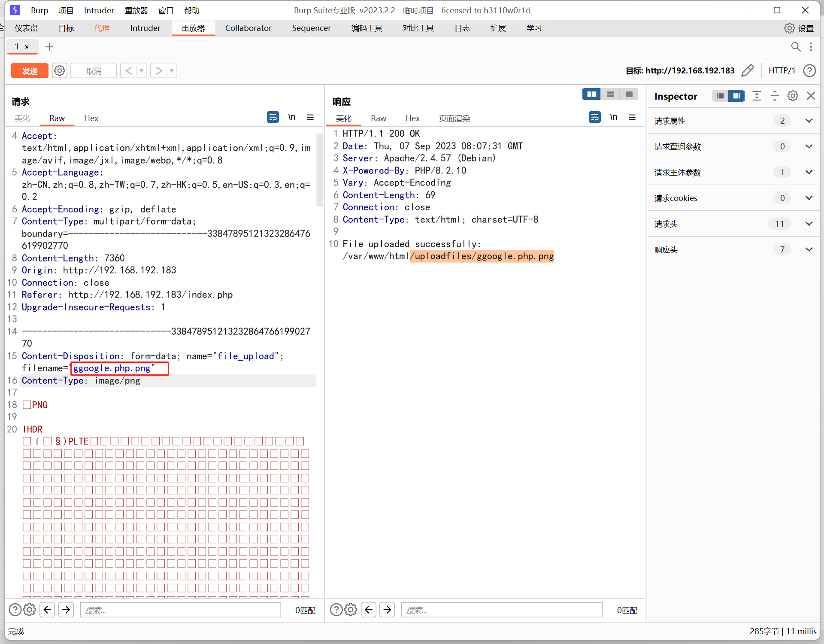Open the 对比工具 comparer tab
824x644 pixels.
pos(418,28)
